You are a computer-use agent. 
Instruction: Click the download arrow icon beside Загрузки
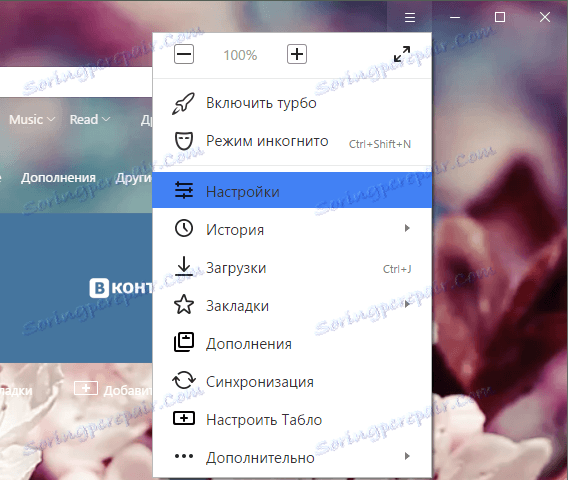point(184,266)
